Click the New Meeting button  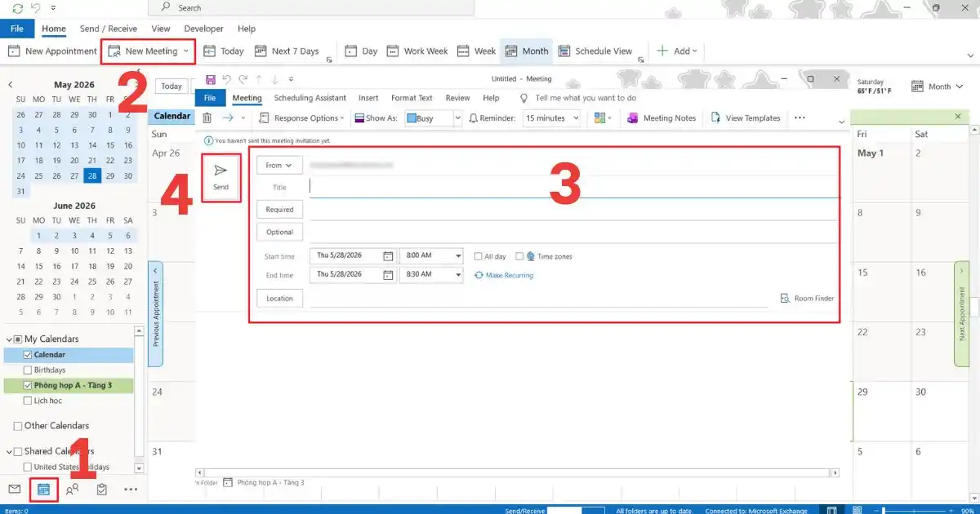[x=143, y=51]
